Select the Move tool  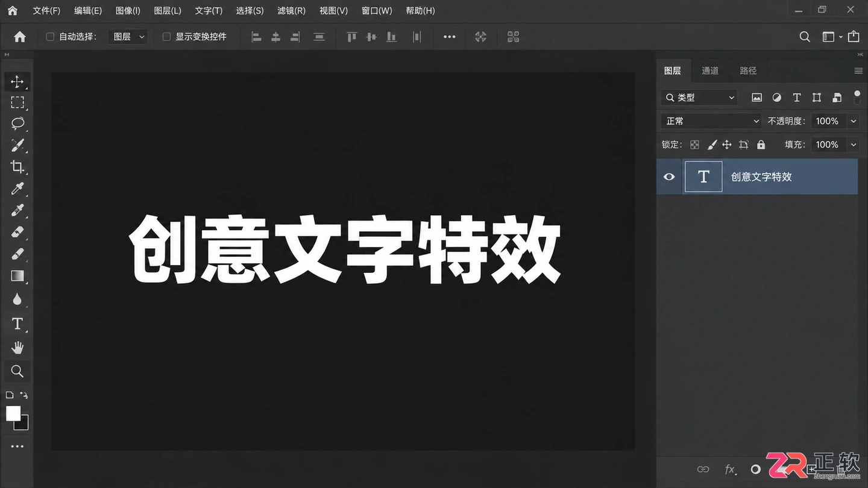(x=17, y=82)
